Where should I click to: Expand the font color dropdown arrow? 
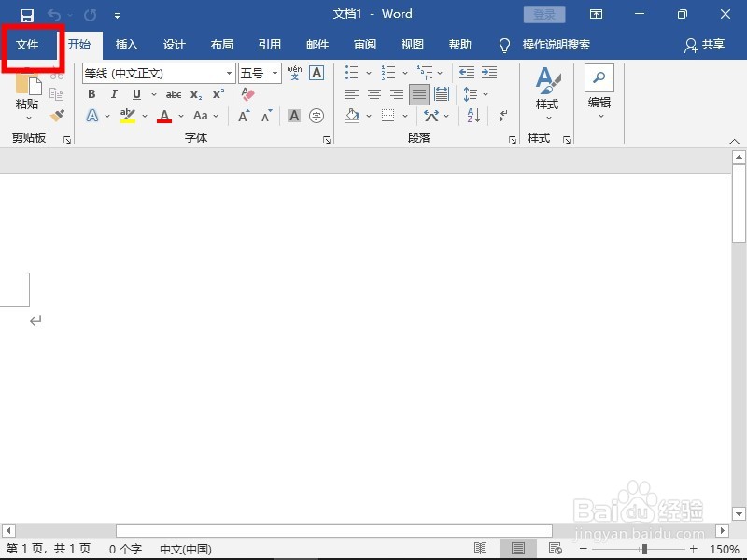point(181,116)
